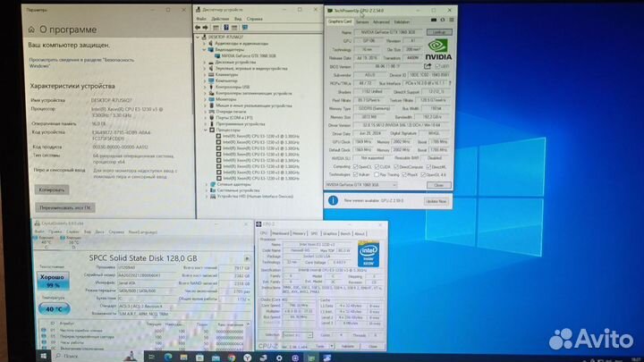
Task: Take a GPU-Z screenshot with the camera icon
Action: click(x=434, y=20)
